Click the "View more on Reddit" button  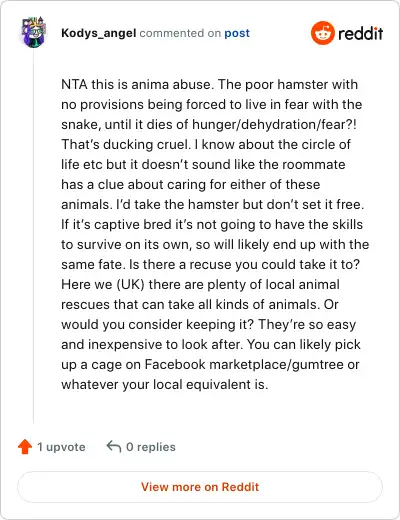click(x=200, y=487)
